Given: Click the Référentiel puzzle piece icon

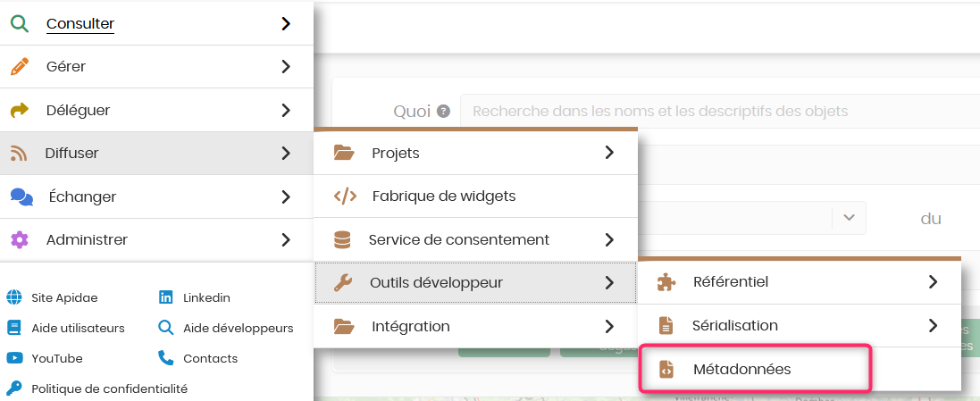Looking at the screenshot, I should pos(666,282).
